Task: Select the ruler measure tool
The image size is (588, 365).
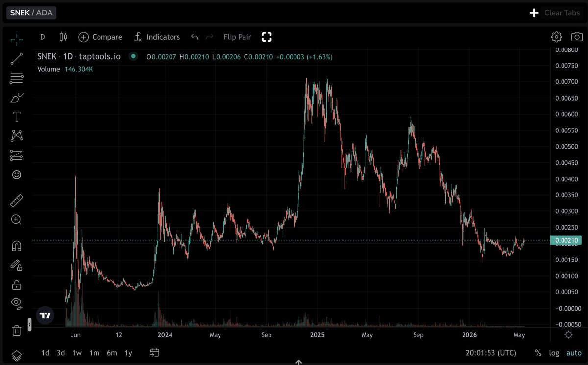Action: point(17,201)
